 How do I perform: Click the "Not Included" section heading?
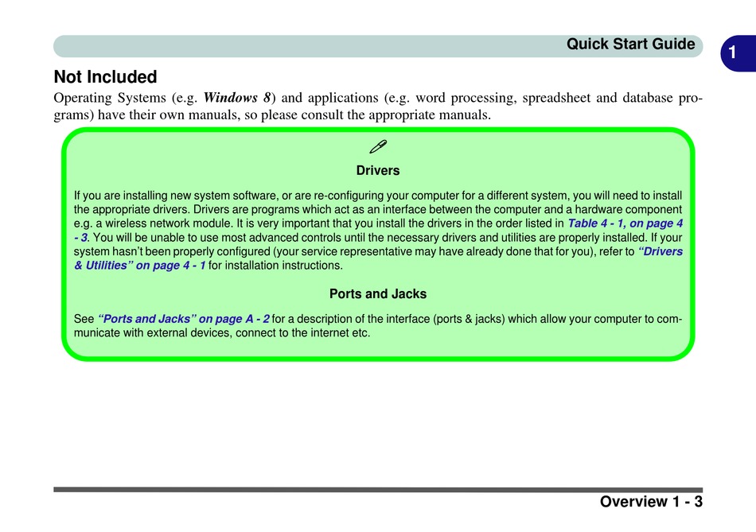[x=105, y=77]
